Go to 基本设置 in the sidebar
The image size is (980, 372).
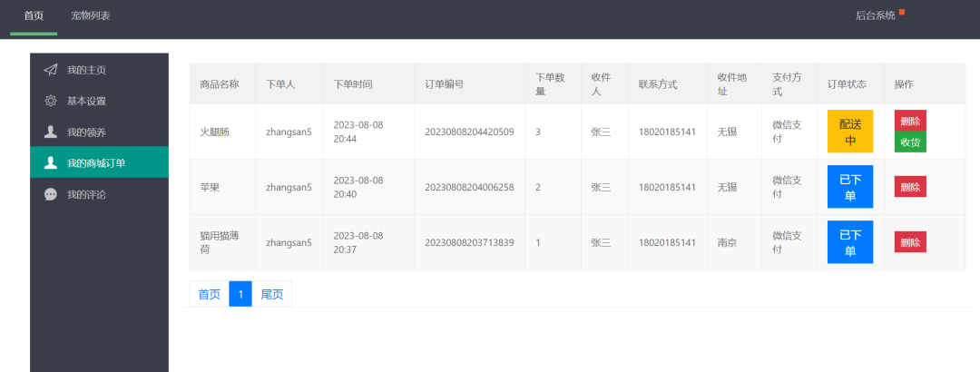100,101
